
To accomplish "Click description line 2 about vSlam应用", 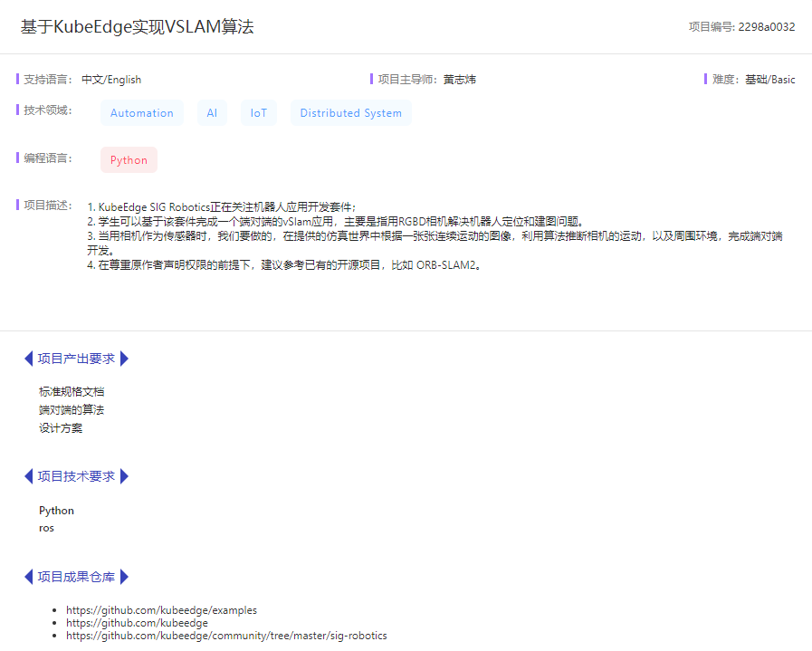I will [x=337, y=222].
